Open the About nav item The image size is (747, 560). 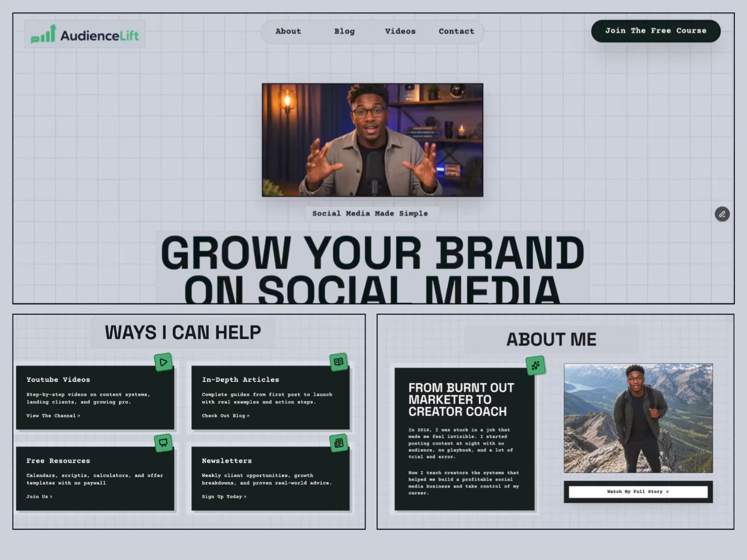point(288,31)
